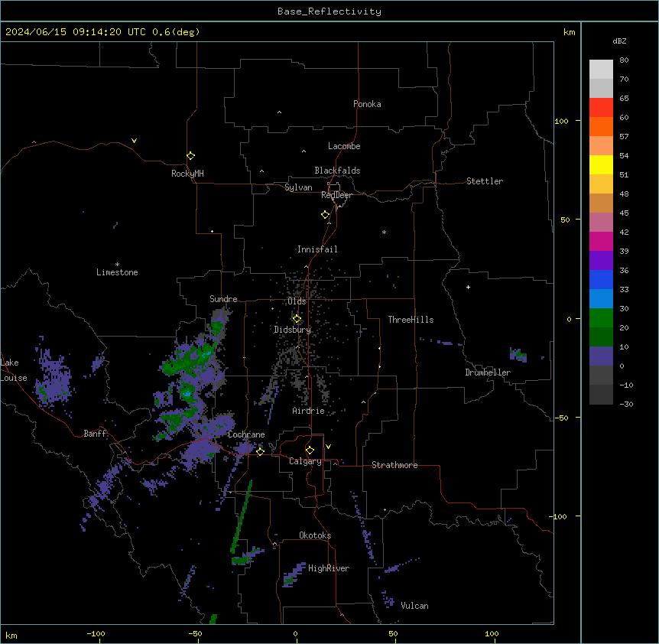Pick the pink 42-45 dBZ legend swatch
The width and height of the screenshot is (659, 644).
(x=601, y=223)
